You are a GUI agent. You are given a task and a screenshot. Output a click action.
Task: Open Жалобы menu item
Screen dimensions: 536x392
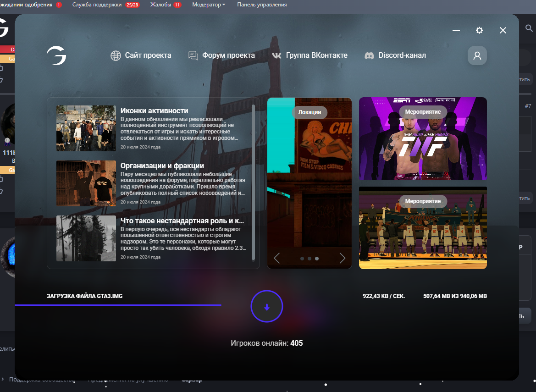coord(160,5)
